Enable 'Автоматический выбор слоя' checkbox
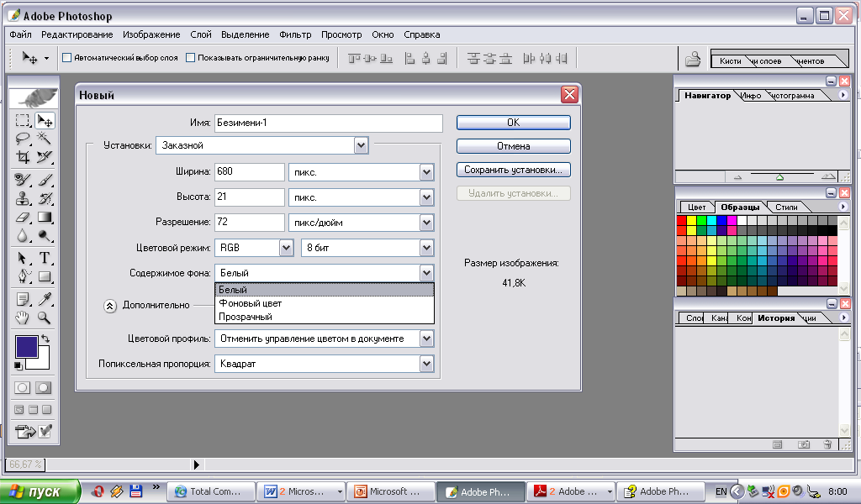The image size is (861, 504). point(67,58)
